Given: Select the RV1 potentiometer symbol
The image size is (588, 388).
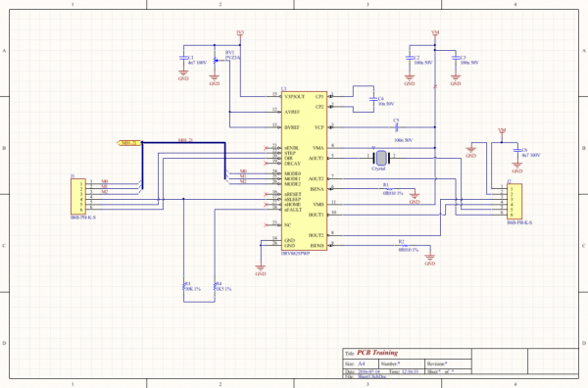Looking at the screenshot, I should click(x=216, y=60).
